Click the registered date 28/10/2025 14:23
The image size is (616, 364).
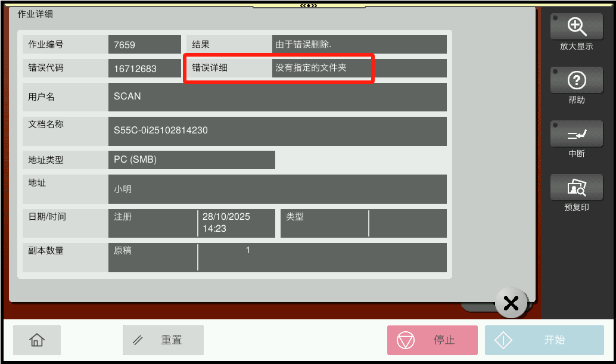click(x=235, y=223)
